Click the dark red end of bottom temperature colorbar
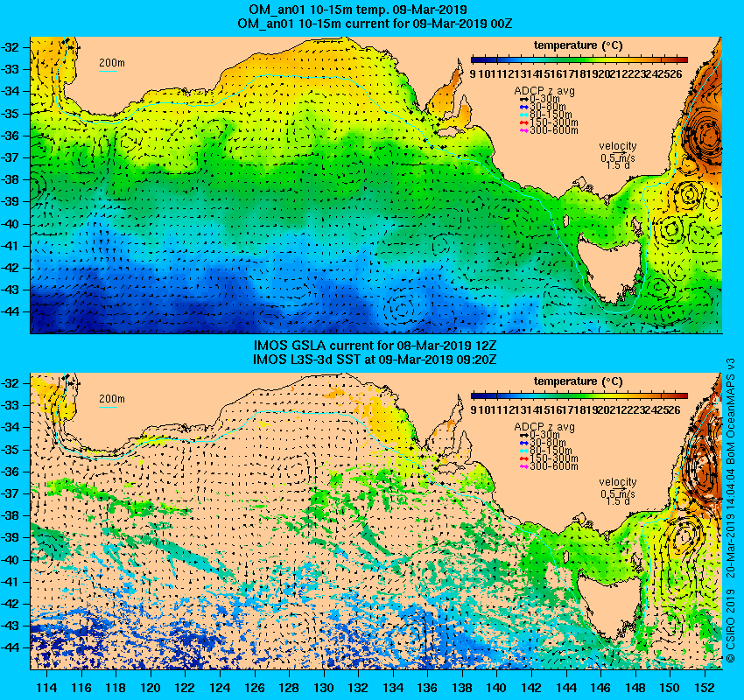The width and height of the screenshot is (744, 700). tap(683, 395)
